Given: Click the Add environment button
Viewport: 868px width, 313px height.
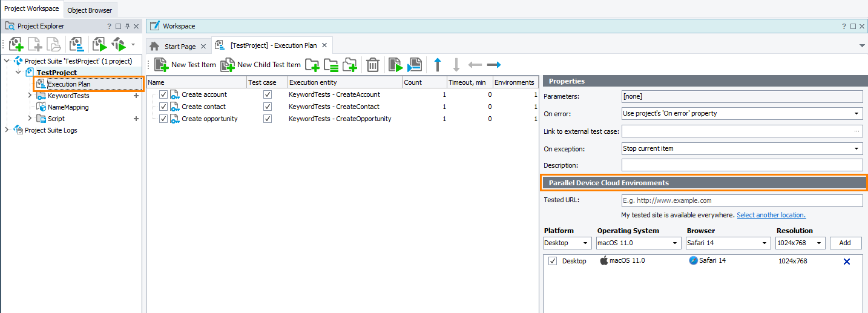Looking at the screenshot, I should [x=845, y=243].
